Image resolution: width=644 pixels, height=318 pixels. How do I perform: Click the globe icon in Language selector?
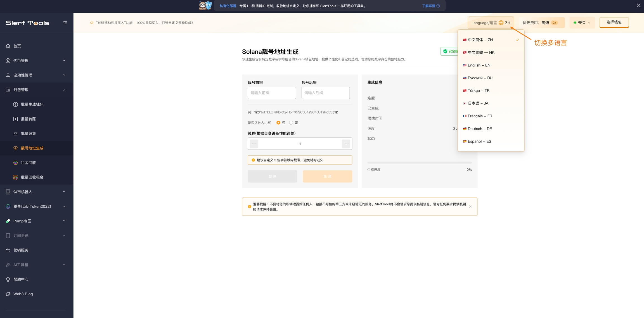point(501,23)
